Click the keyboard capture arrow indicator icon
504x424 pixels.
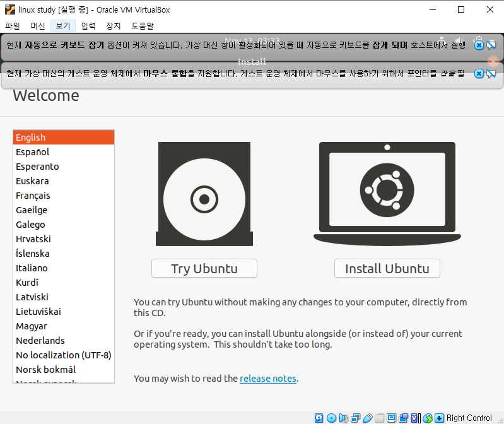click(439, 418)
